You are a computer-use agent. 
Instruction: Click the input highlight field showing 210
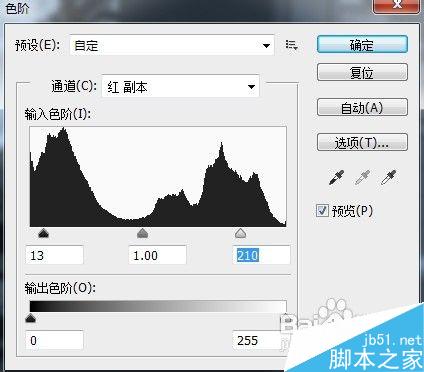tap(262, 255)
